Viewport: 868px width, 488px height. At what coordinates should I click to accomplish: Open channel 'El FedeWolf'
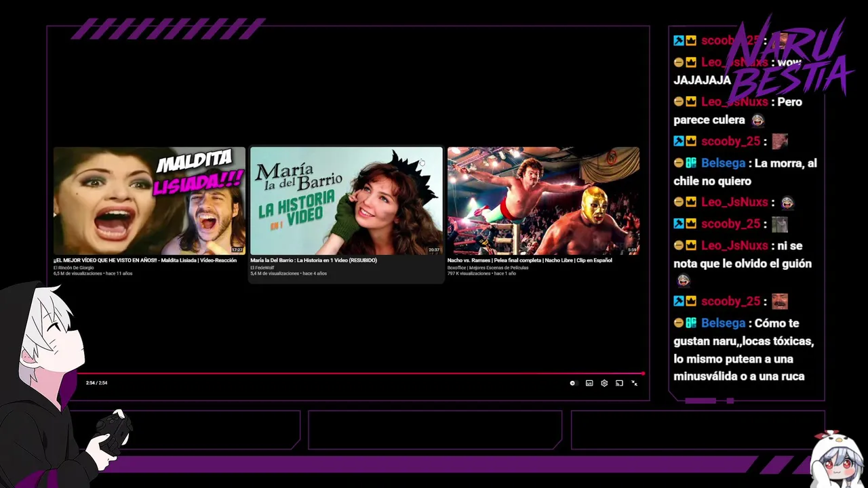click(262, 268)
